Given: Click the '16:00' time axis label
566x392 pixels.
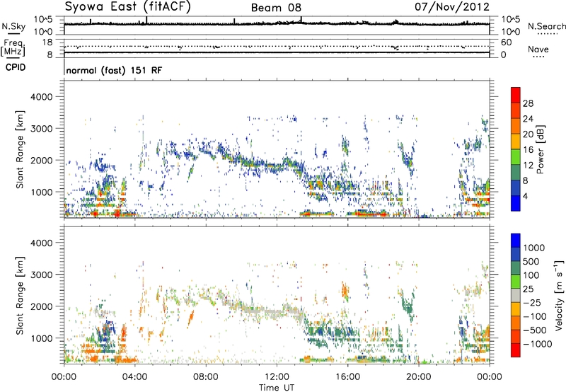Looking at the screenshot, I should pyautogui.click(x=347, y=376).
